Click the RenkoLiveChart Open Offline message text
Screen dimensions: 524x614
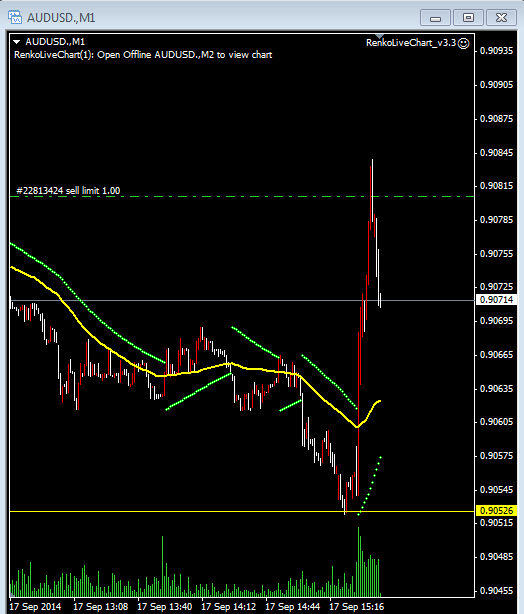(143, 55)
